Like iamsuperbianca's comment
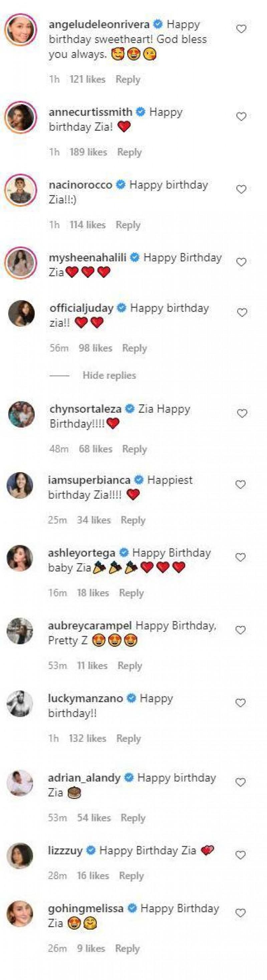The height and width of the screenshot is (980, 267). point(241,485)
